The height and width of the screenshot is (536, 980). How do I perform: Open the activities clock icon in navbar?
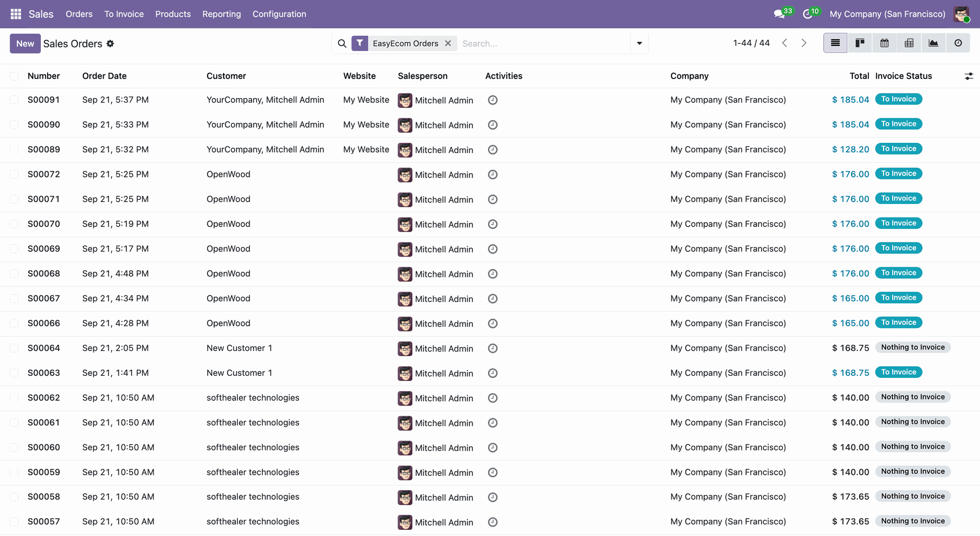(807, 14)
